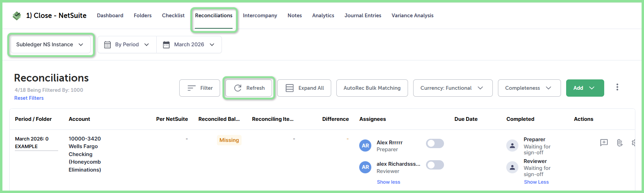Open the March 2026 period dropdown
The width and height of the screenshot is (644, 193).
[189, 45]
